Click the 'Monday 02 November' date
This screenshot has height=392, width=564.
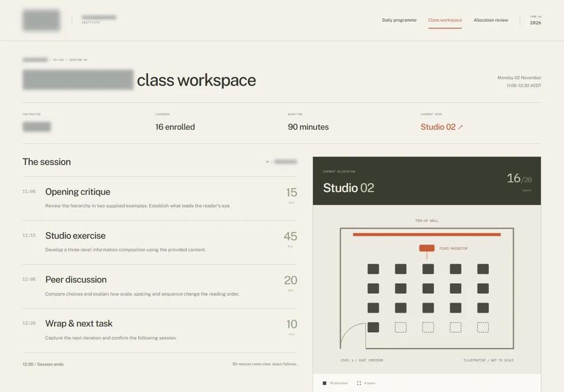(x=519, y=78)
